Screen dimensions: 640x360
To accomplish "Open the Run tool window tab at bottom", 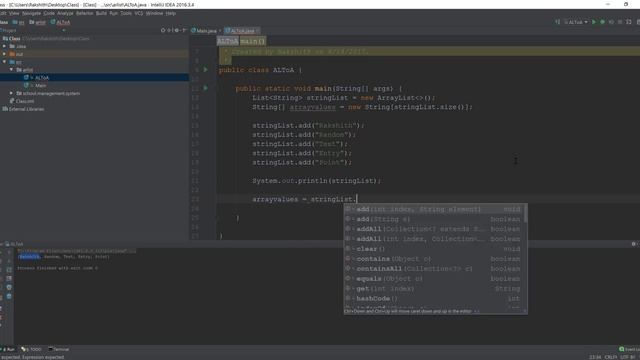I will pos(8,349).
